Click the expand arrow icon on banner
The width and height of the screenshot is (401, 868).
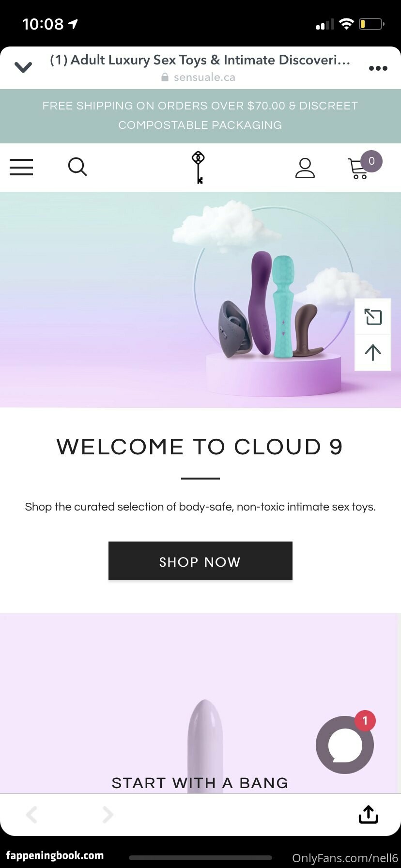[373, 317]
